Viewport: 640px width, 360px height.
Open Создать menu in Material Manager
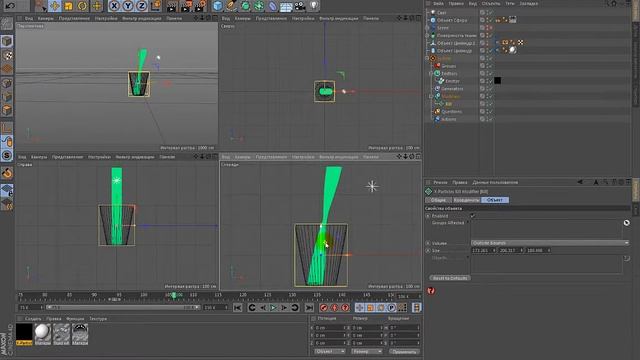[x=33, y=319]
